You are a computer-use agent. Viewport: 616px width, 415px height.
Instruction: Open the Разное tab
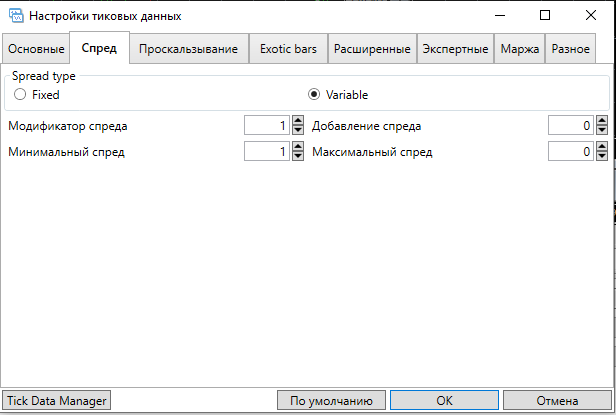[570, 49]
